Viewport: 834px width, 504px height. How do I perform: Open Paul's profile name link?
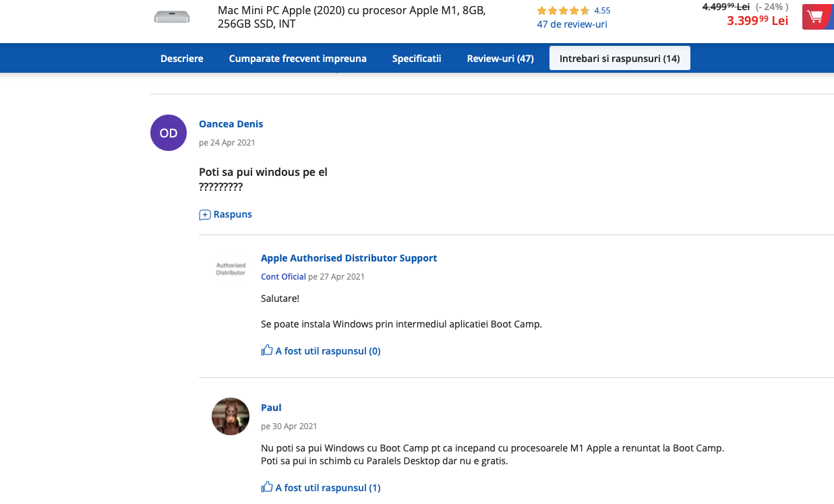[x=271, y=408]
